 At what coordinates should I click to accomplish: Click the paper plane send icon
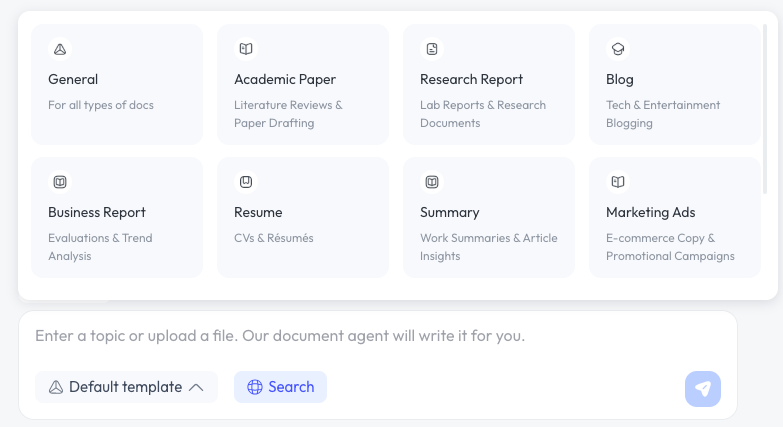coord(703,389)
